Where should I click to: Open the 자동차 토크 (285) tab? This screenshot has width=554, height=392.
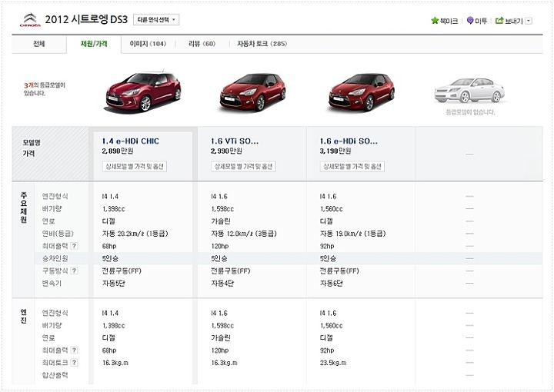(262, 44)
